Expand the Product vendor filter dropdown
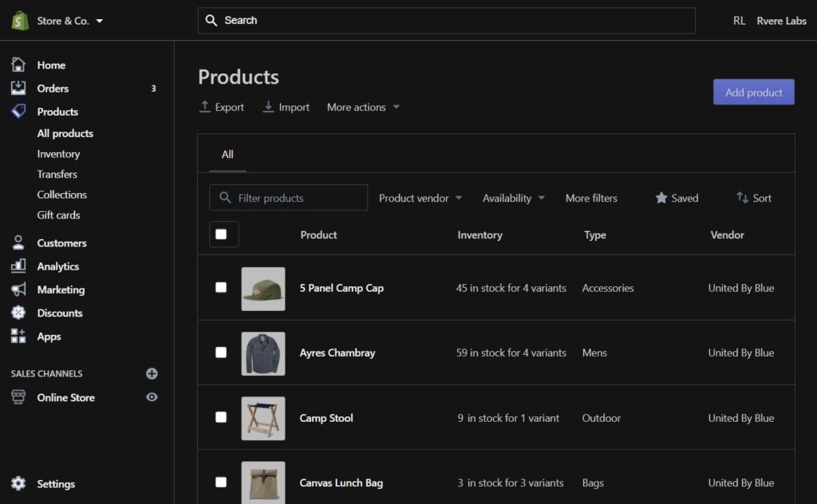Screen dimensions: 817x504 (x=420, y=198)
